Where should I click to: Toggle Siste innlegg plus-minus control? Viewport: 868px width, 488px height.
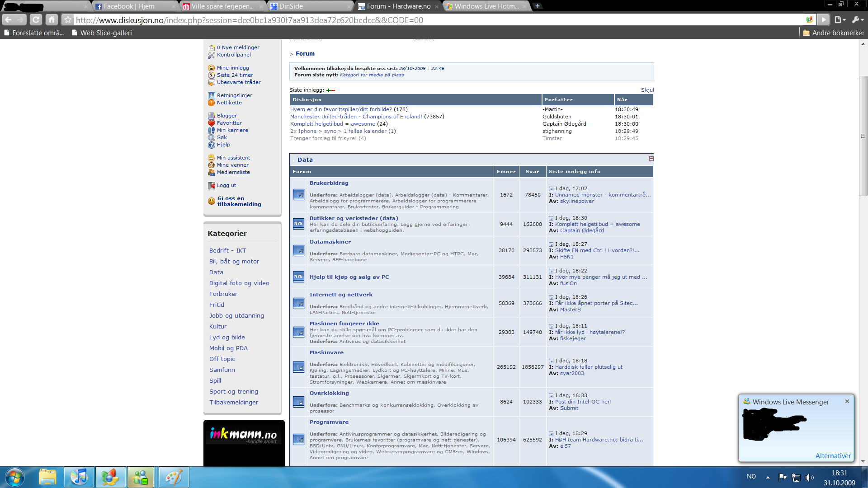pyautogui.click(x=330, y=90)
